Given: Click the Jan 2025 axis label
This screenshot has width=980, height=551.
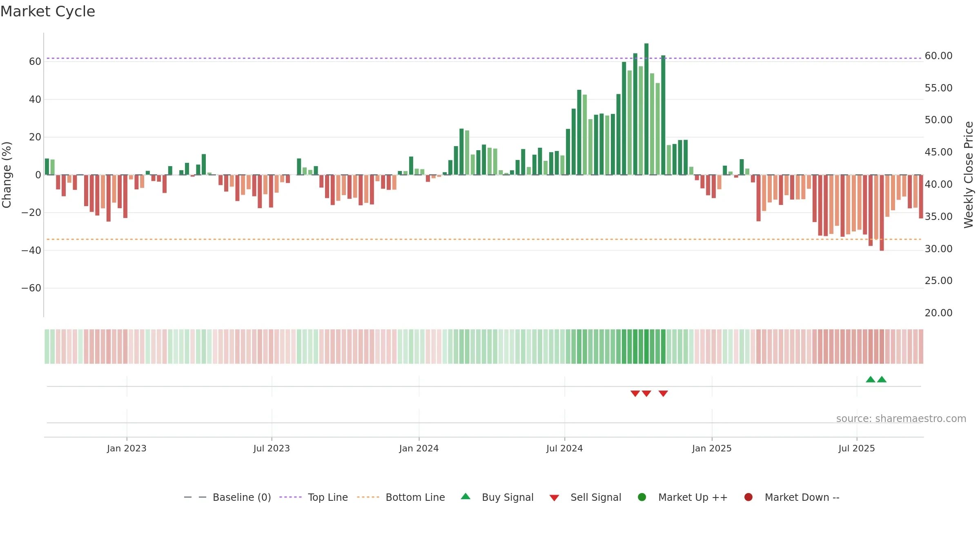Looking at the screenshot, I should click(x=712, y=449).
